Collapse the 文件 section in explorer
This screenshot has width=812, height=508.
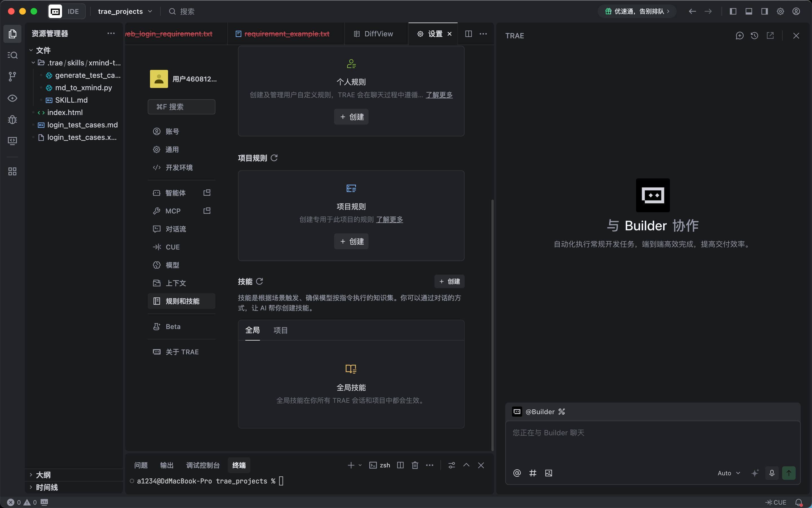pos(31,50)
